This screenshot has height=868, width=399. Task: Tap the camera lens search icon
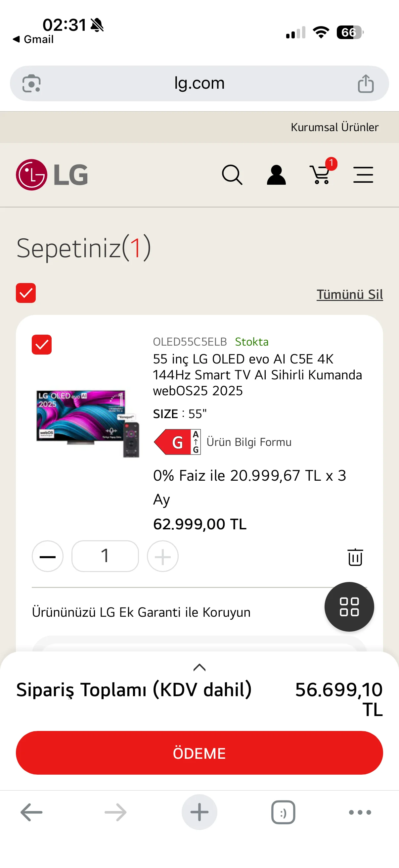[31, 83]
